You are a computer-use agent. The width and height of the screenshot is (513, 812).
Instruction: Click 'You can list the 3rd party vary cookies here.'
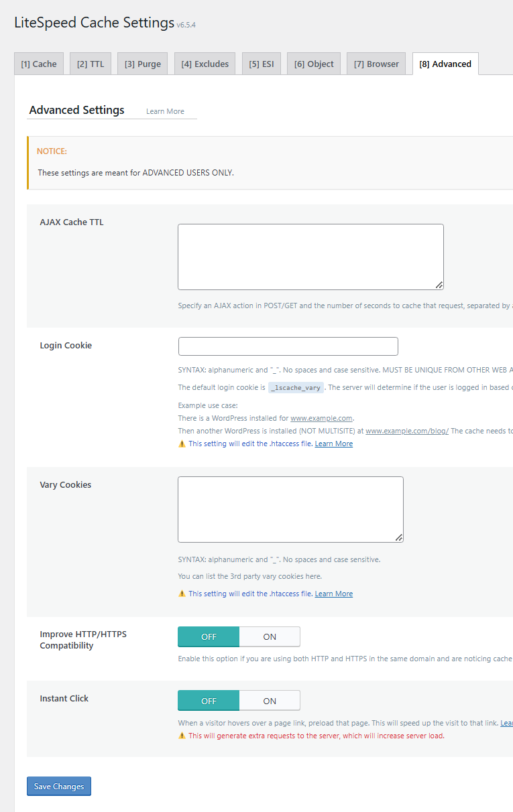click(x=250, y=576)
